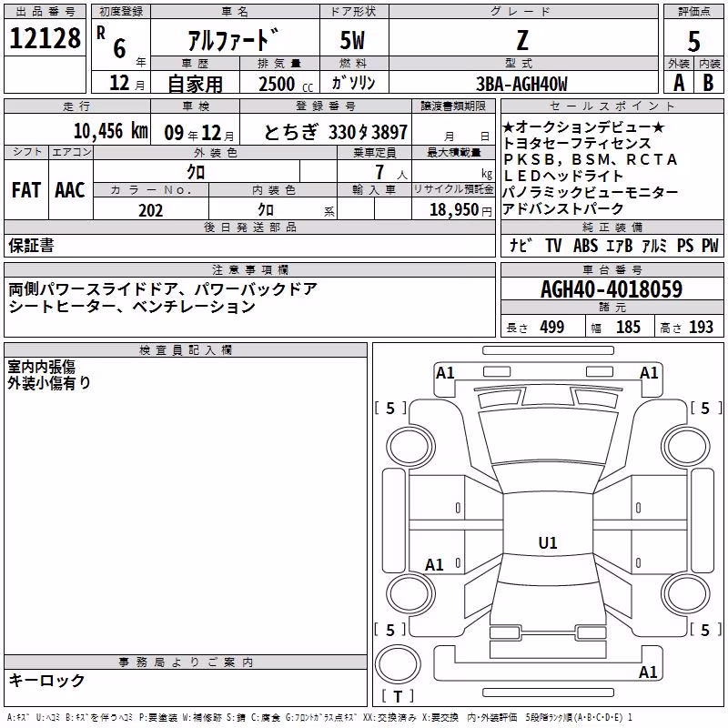The image size is (728, 728).
Task: Select アルミ in 純正装備
Action: pyautogui.click(x=654, y=245)
